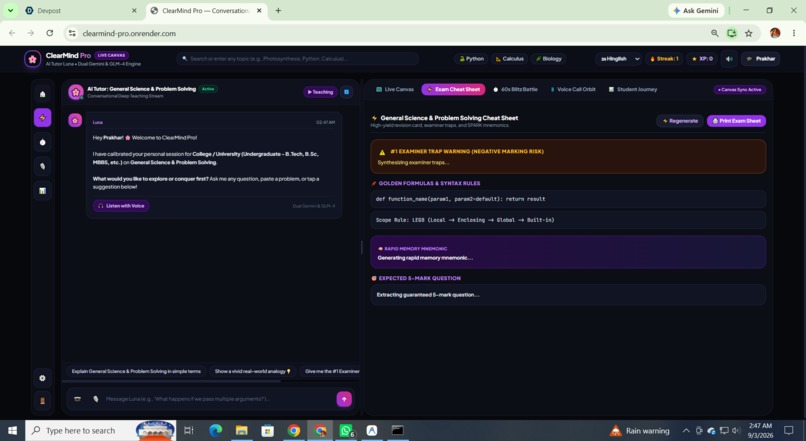Viewport: 806px width, 441px height.
Task: Open File Explorer from the taskbar
Action: 242,431
